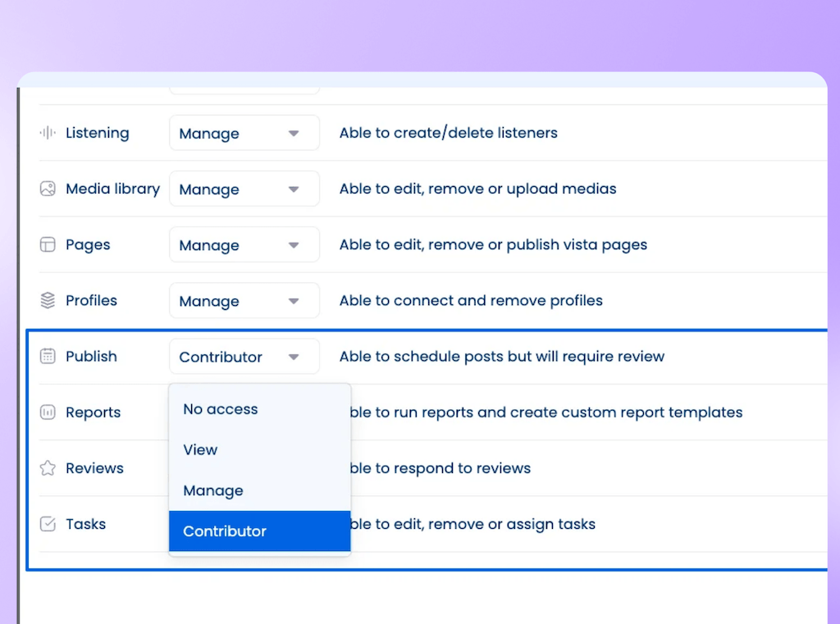Click the Tasks row label
The image size is (840, 624).
coord(85,524)
